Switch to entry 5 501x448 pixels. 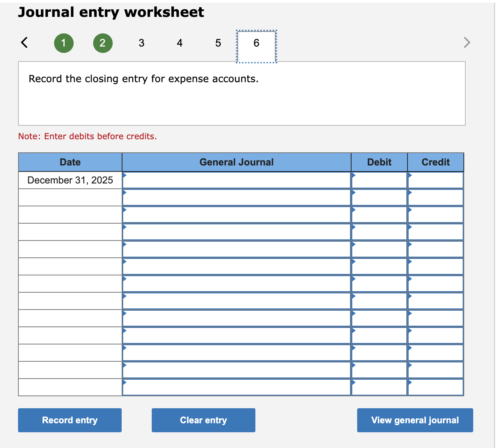click(x=218, y=43)
